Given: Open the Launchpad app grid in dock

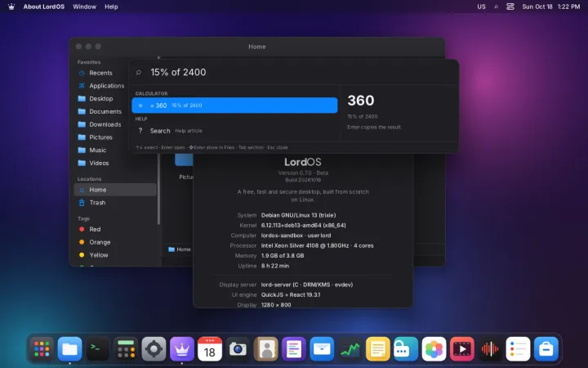Looking at the screenshot, I should [x=42, y=349].
